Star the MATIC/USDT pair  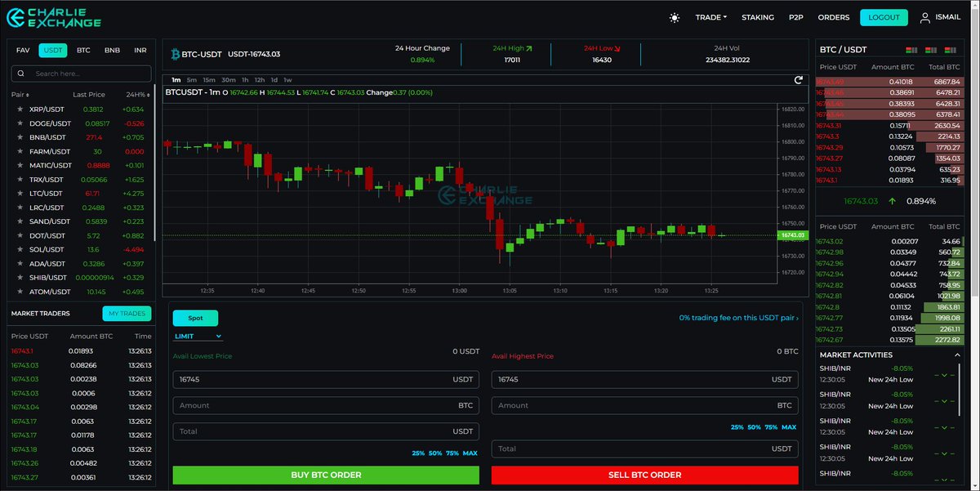pos(20,166)
